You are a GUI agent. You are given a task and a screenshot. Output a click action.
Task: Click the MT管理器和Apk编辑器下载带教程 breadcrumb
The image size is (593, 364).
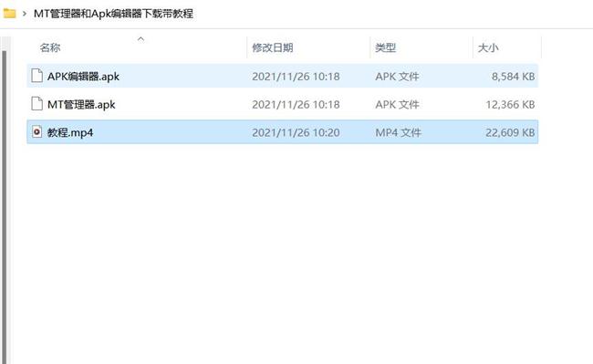tap(113, 14)
